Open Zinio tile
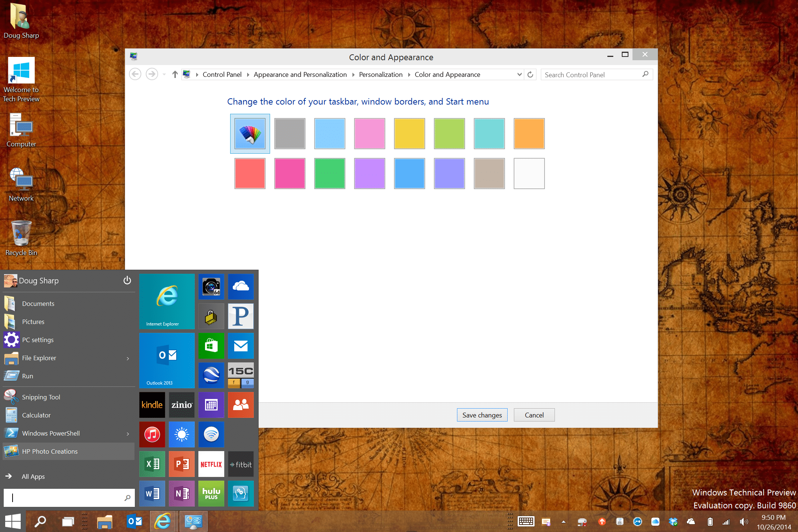Viewport: 798px width, 532px height. click(x=182, y=405)
